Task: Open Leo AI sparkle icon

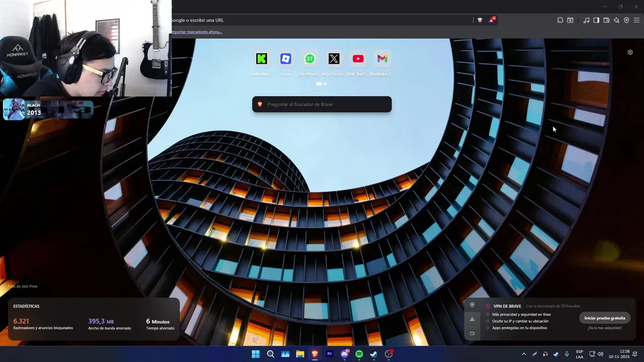Action: coord(616,20)
